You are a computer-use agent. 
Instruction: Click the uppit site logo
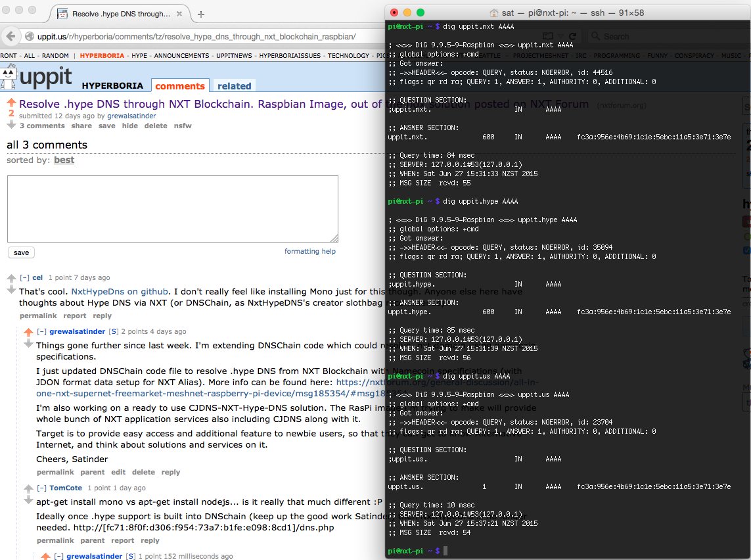(36, 77)
